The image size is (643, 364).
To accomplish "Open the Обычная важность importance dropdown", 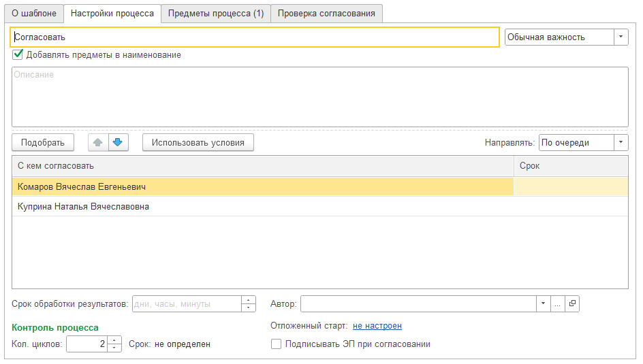I will click(621, 37).
